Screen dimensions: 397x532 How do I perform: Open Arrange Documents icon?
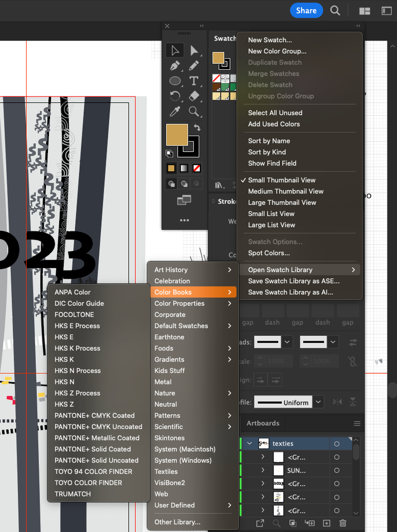tap(365, 11)
